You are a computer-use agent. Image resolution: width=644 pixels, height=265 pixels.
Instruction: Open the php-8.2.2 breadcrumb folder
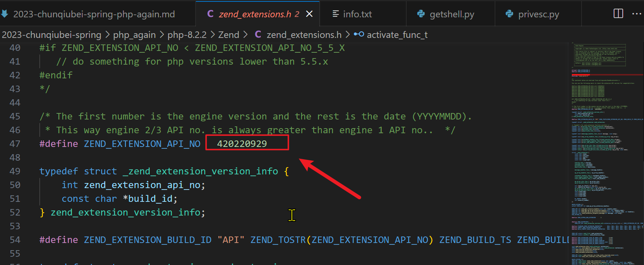coord(187,35)
